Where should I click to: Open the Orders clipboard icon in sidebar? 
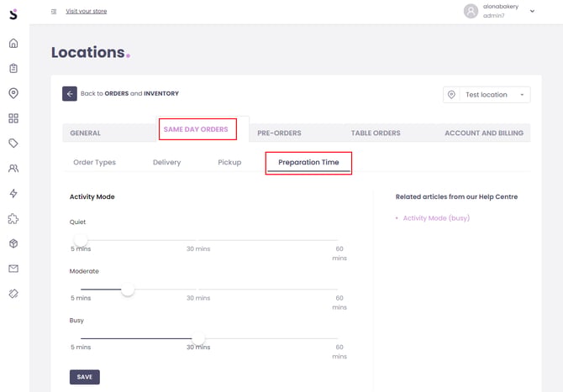pyautogui.click(x=13, y=68)
